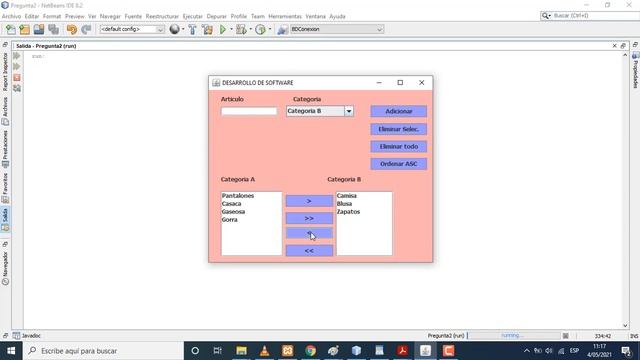The height and width of the screenshot is (360, 640).
Task: Open File Explorer from the taskbar
Action: [x=242, y=351]
